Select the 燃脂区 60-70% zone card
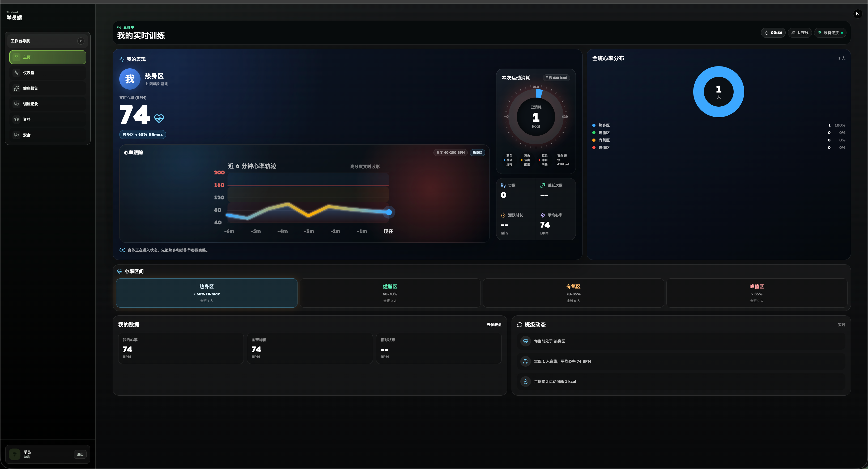The image size is (868, 469). coord(390,293)
